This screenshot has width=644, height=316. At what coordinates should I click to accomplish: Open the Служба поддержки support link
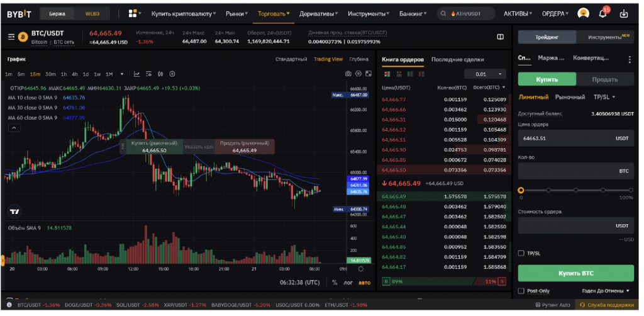click(x=611, y=305)
